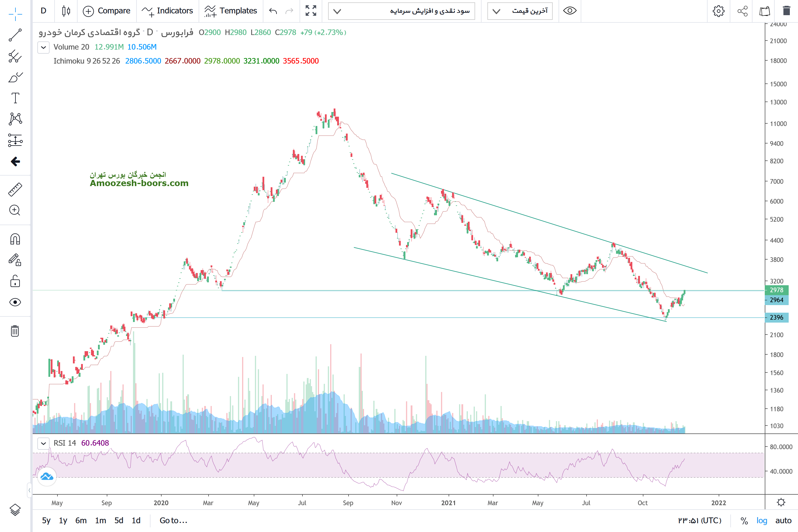Viewport: 798px width, 532px height.
Task: Click the zoom in magnifier tool
Action: point(15,210)
